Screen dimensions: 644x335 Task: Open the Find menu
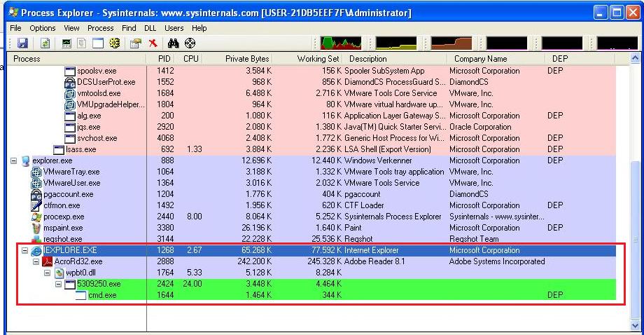click(x=129, y=28)
